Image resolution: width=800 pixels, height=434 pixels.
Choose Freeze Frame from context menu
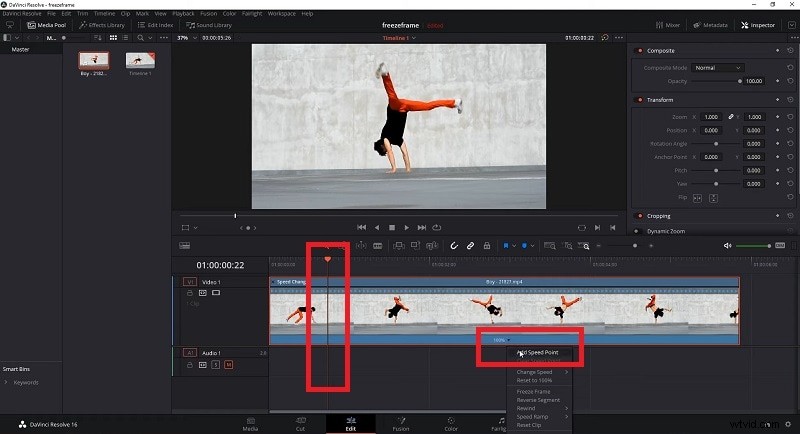[534, 392]
